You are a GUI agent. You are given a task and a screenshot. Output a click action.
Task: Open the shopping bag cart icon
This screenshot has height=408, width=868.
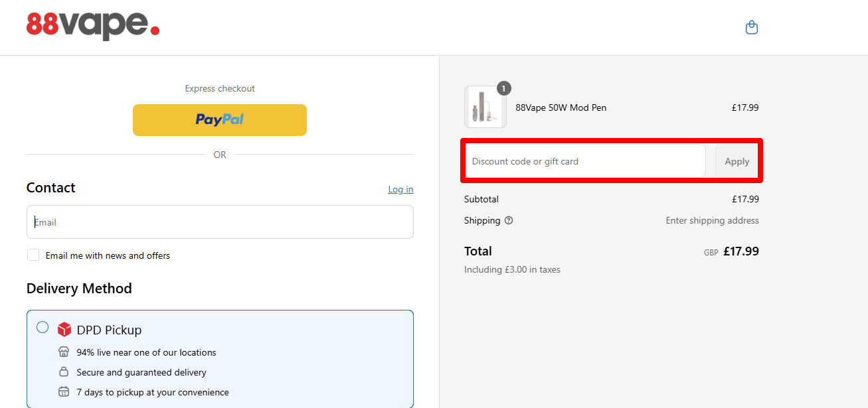(752, 27)
